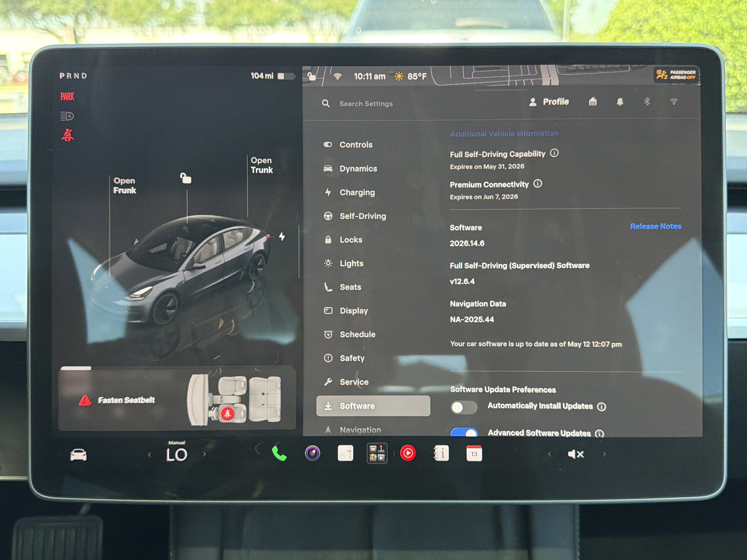Open the driver Profile button
Viewport: 747px width, 560px height.
(549, 102)
